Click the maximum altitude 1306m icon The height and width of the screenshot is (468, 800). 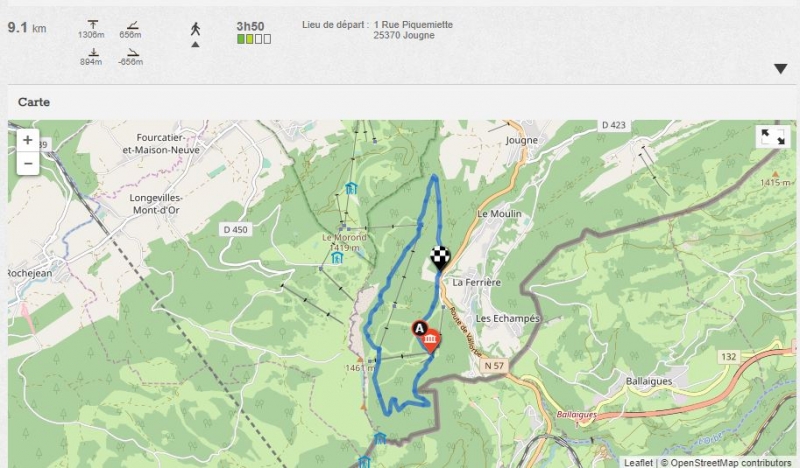[92, 24]
